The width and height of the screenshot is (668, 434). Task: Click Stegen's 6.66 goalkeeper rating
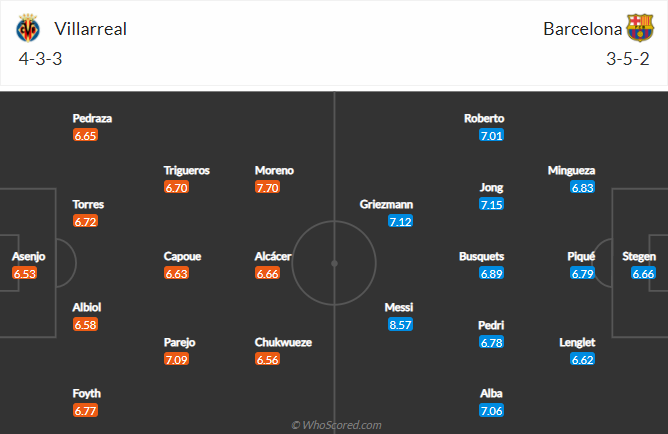644,272
